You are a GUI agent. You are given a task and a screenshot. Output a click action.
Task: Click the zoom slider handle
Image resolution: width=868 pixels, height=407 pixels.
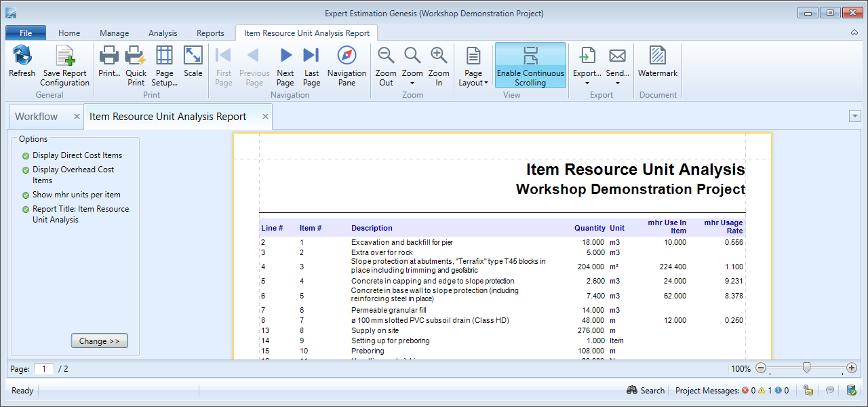(x=806, y=368)
